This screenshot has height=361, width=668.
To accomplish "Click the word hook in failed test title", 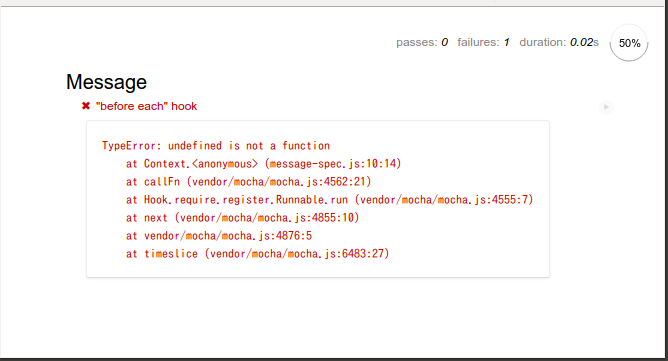I will click(184, 106).
